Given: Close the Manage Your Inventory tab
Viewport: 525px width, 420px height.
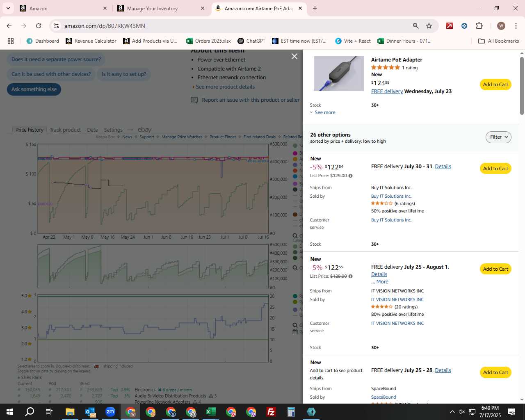Looking at the screenshot, I should (203, 8).
